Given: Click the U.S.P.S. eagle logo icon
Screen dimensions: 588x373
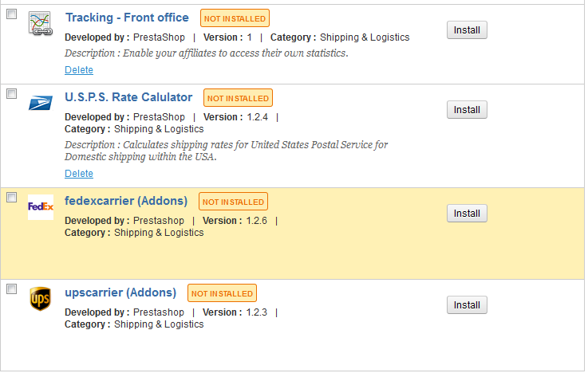Looking at the screenshot, I should [x=40, y=103].
